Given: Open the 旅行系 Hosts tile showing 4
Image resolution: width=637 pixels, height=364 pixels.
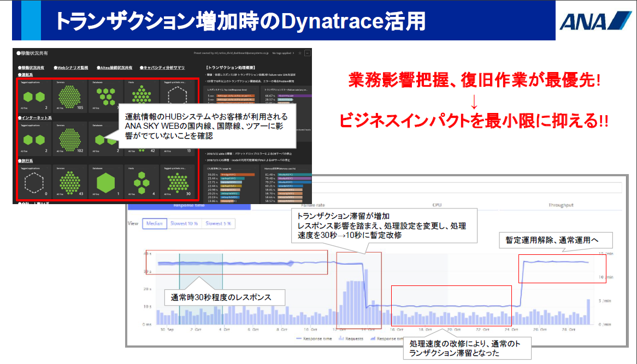Looking at the screenshot, I should coord(141,181).
